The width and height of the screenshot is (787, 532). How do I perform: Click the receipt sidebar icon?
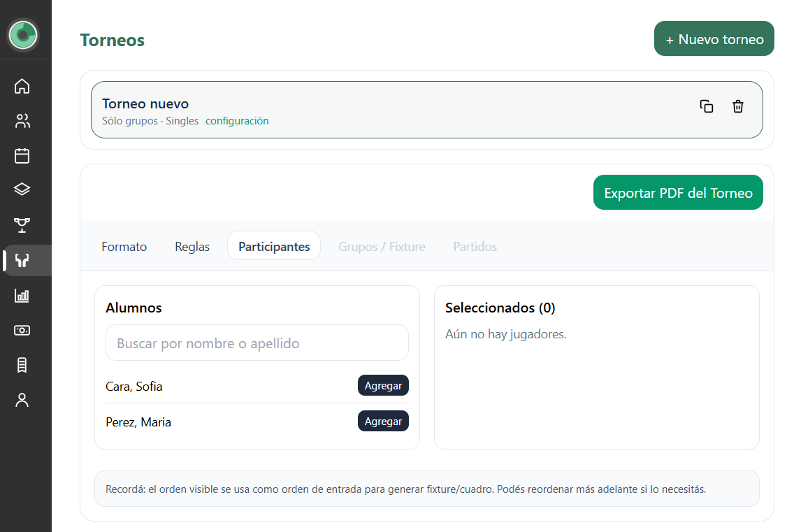[22, 365]
